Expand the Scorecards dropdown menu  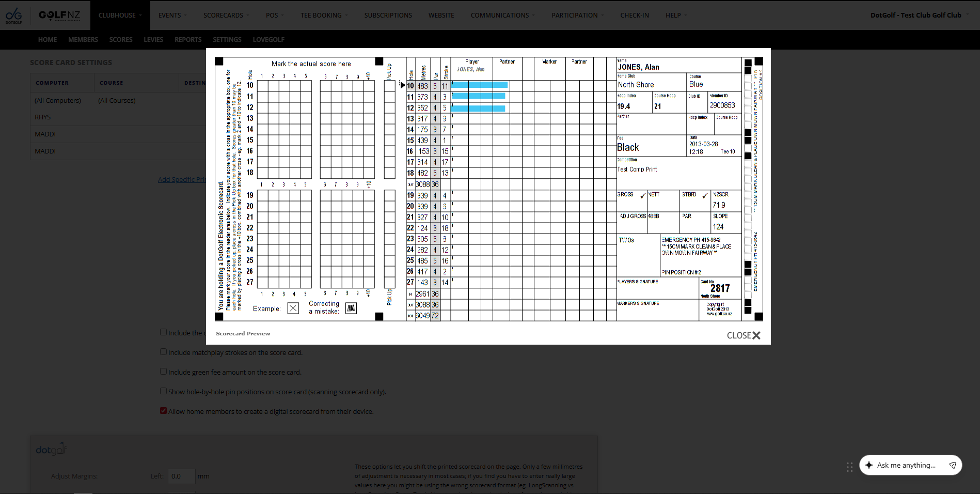point(226,16)
